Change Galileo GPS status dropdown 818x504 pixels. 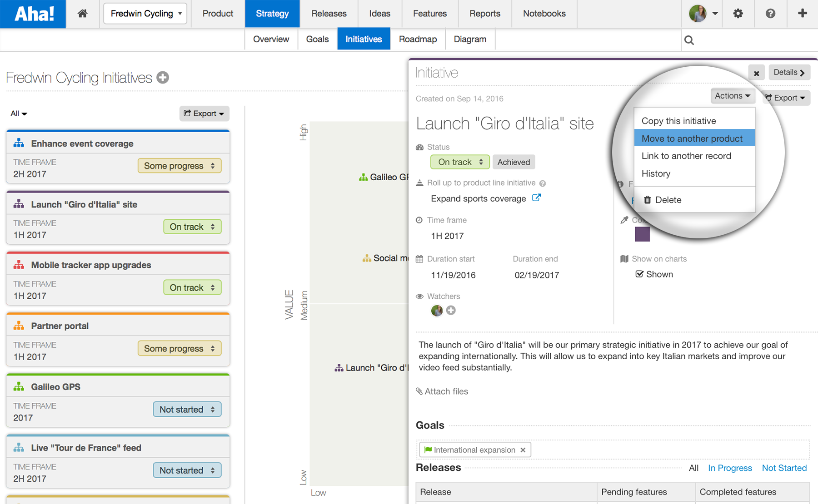(187, 409)
